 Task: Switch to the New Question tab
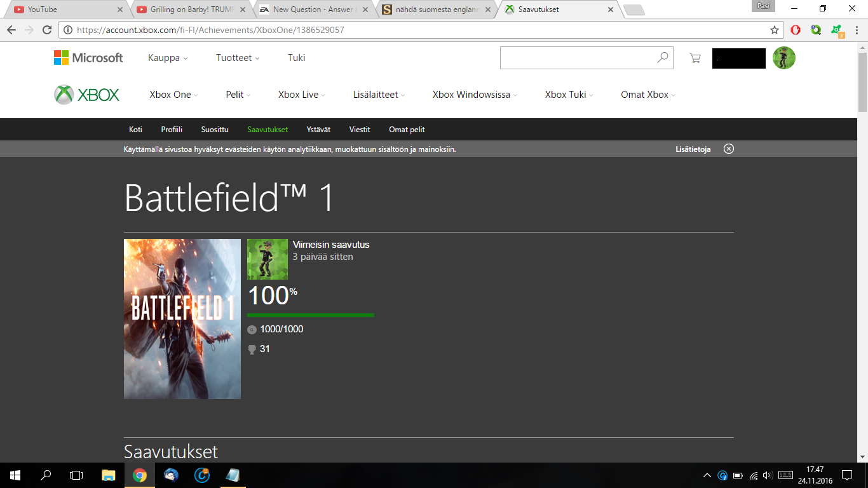click(315, 10)
